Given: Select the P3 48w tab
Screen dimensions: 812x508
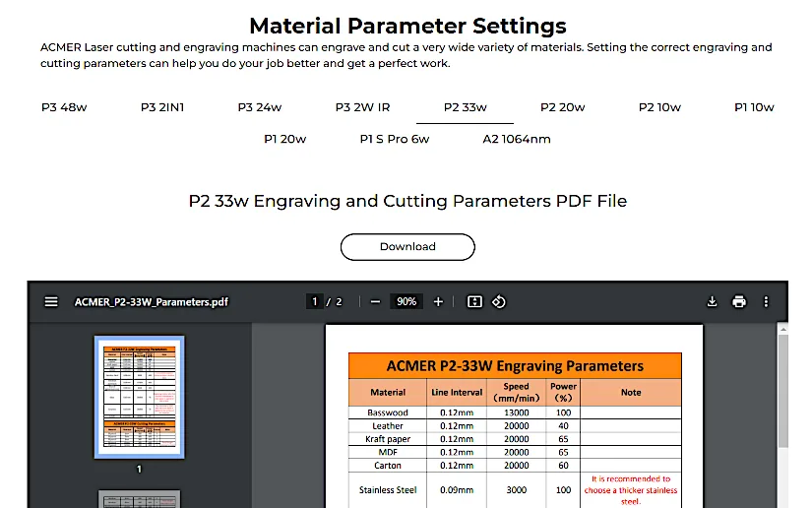Looking at the screenshot, I should (x=64, y=107).
